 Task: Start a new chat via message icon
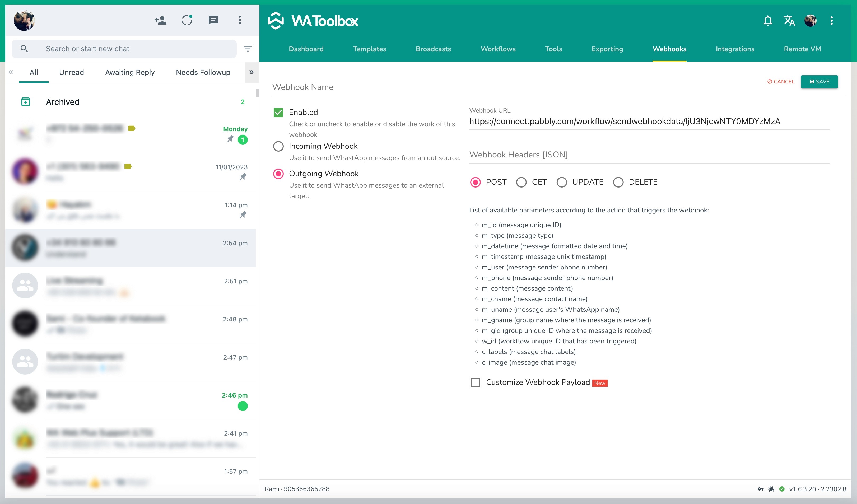pyautogui.click(x=213, y=20)
